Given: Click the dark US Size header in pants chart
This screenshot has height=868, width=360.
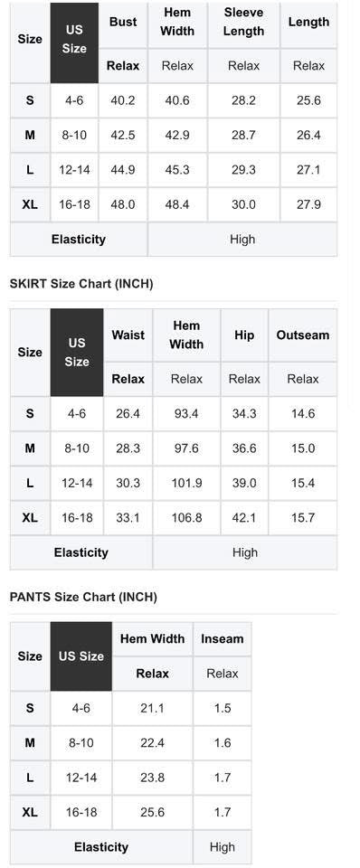Looking at the screenshot, I should (81, 656).
